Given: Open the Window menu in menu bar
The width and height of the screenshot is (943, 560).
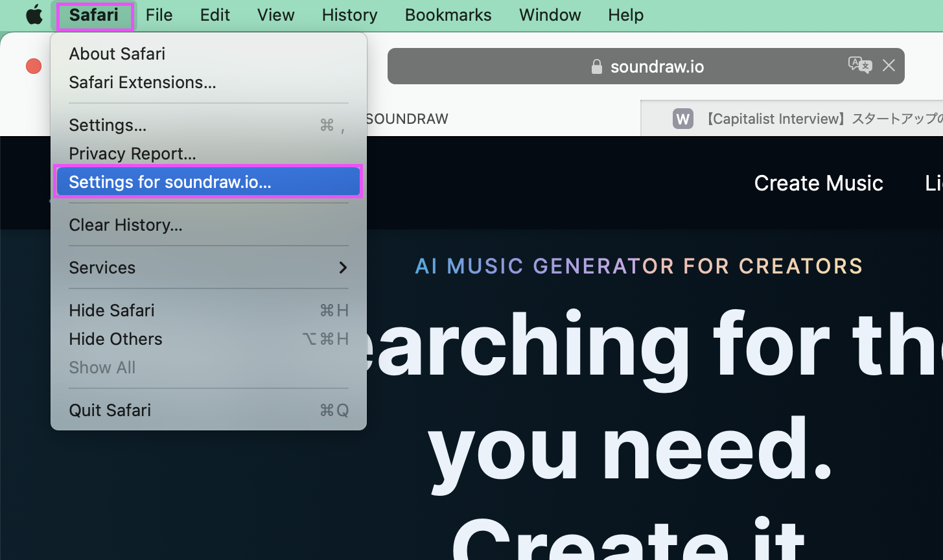Looking at the screenshot, I should coord(550,15).
